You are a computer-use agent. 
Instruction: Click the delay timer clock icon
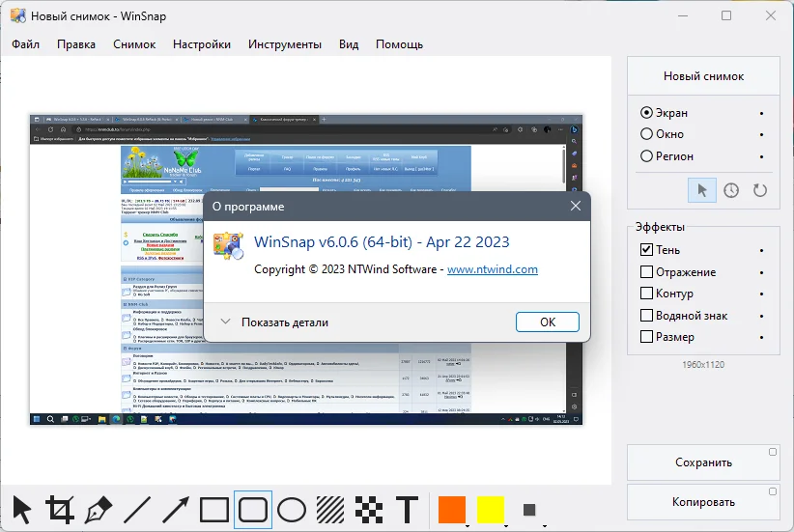730,190
